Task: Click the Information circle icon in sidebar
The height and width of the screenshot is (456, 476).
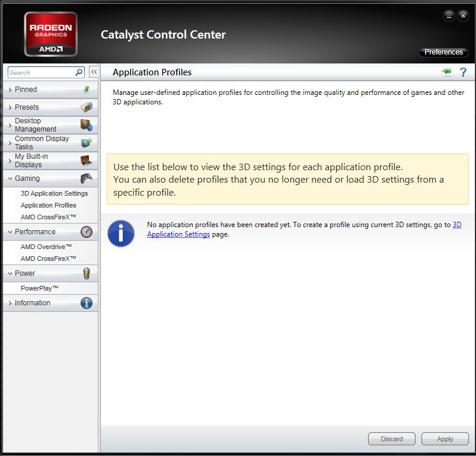Action: [87, 303]
